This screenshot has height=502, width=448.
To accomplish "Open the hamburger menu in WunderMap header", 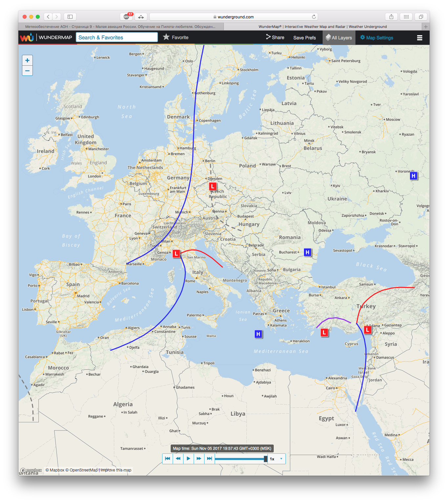I will point(419,38).
